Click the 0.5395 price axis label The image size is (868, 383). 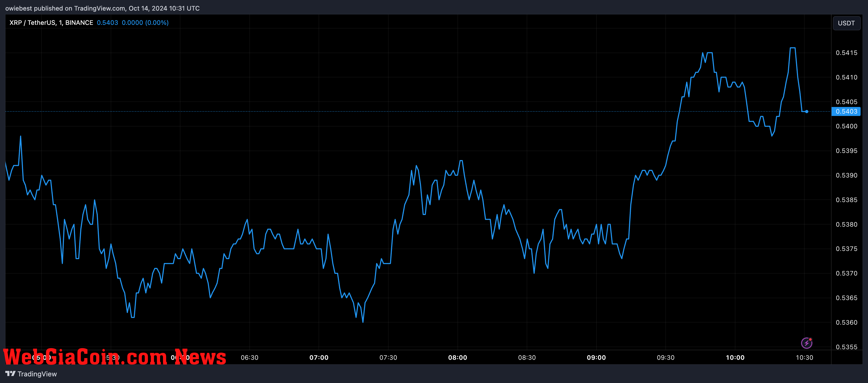pyautogui.click(x=846, y=151)
